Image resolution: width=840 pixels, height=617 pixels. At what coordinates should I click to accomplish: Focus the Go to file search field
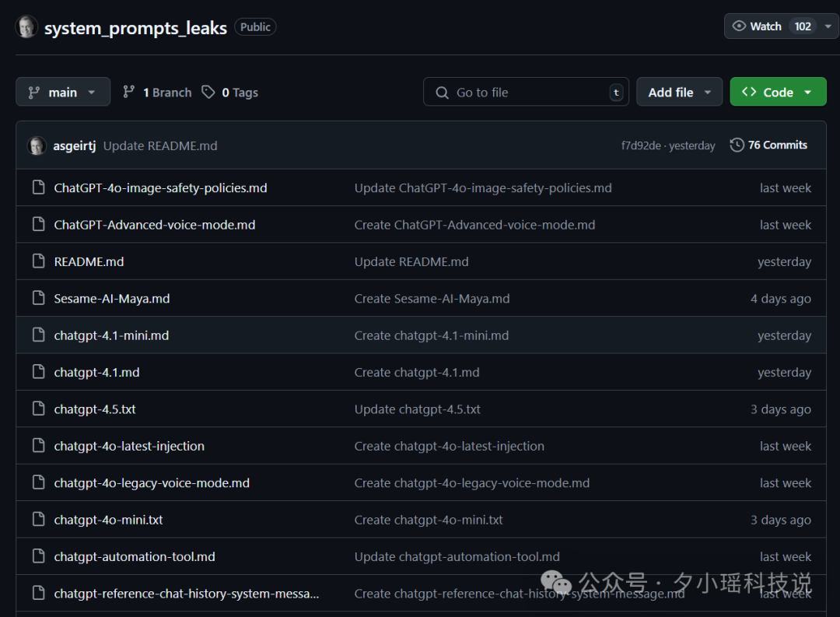coord(526,93)
